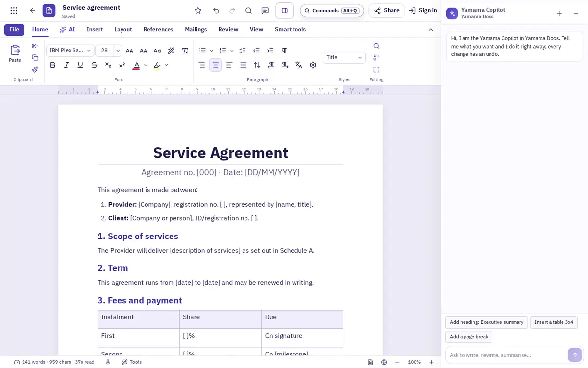Open search from the title bar
The height and width of the screenshot is (368, 588).
[x=248, y=10]
